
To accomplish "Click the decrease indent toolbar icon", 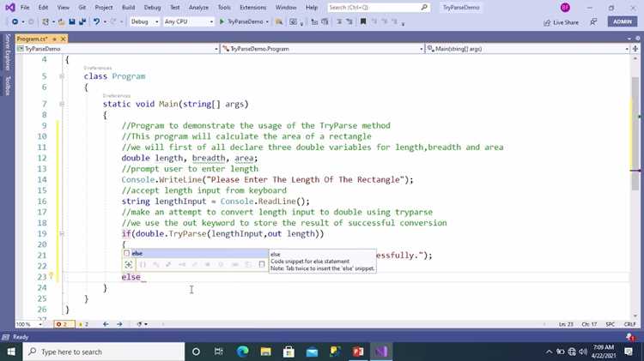I will point(314,21).
